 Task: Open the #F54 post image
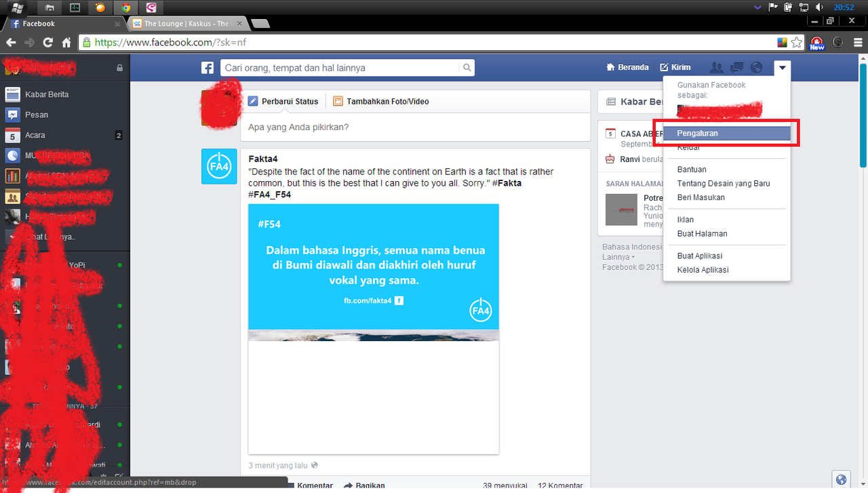click(374, 329)
